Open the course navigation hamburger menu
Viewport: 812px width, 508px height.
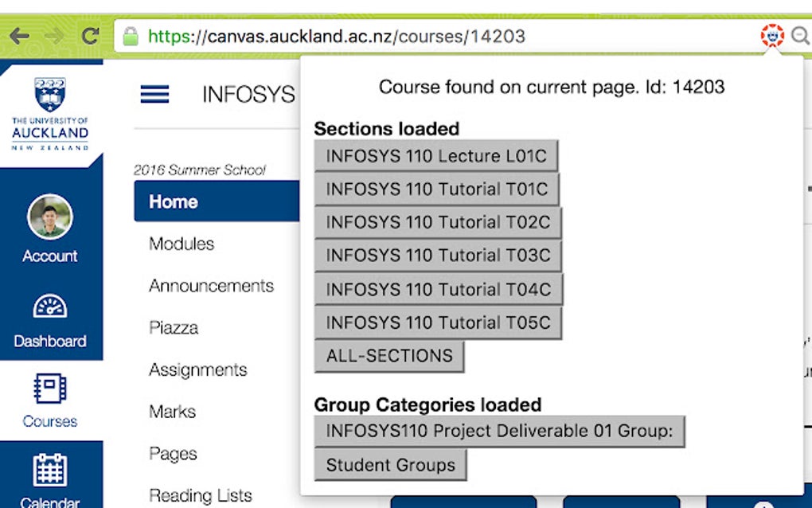pos(154,94)
